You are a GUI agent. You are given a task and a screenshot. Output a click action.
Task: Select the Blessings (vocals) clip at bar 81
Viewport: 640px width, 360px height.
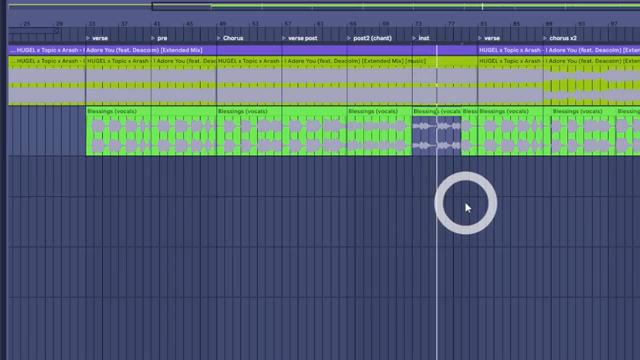[510, 131]
